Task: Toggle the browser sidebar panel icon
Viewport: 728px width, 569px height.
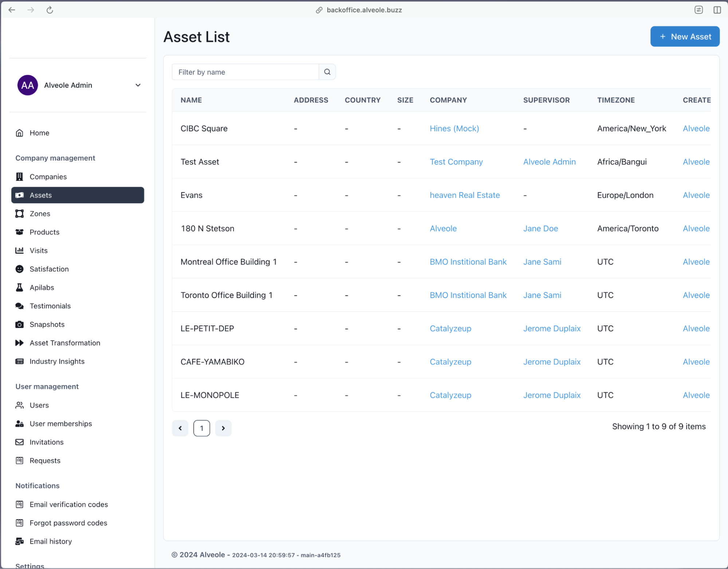Action: click(717, 10)
